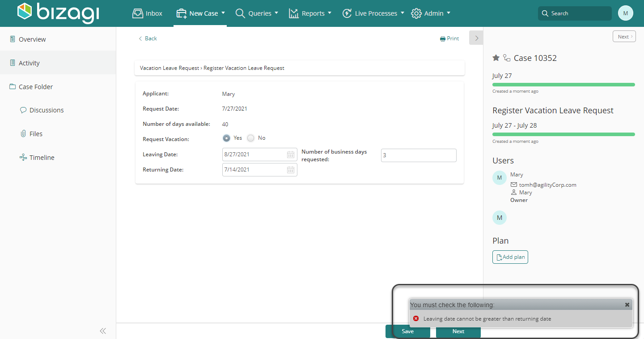The image size is (644, 339).
Task: Click the Leaving Date field
Action: (x=260, y=154)
